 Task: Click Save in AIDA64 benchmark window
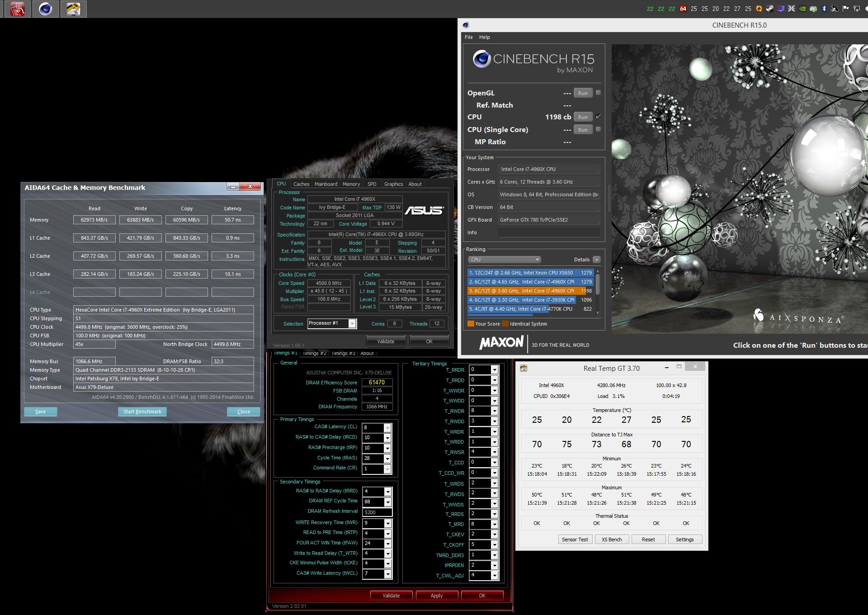click(x=40, y=412)
